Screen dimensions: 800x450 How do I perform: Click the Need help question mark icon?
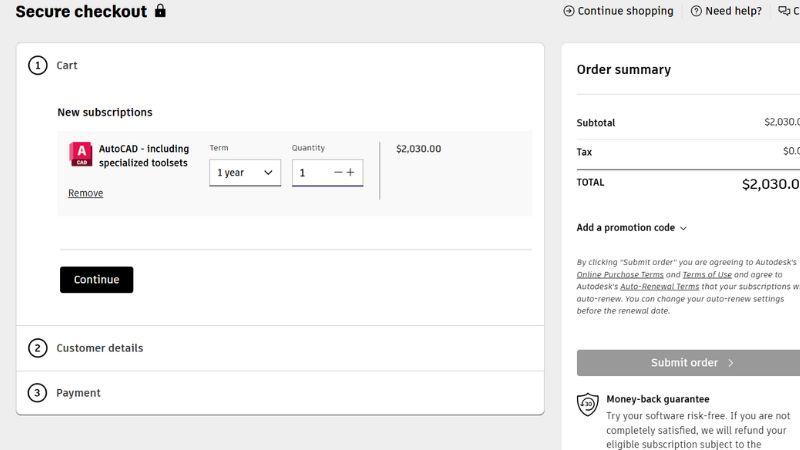tap(696, 11)
